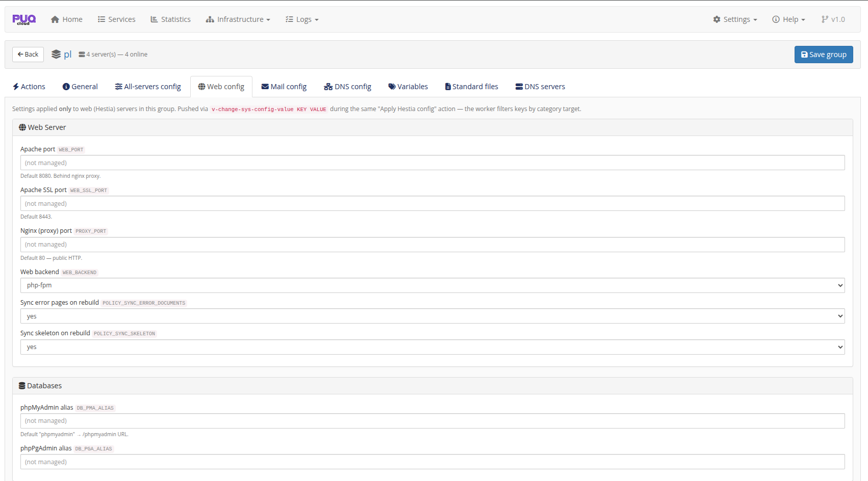
Task: Expand the Logs menu caret
Action: pyautogui.click(x=317, y=20)
